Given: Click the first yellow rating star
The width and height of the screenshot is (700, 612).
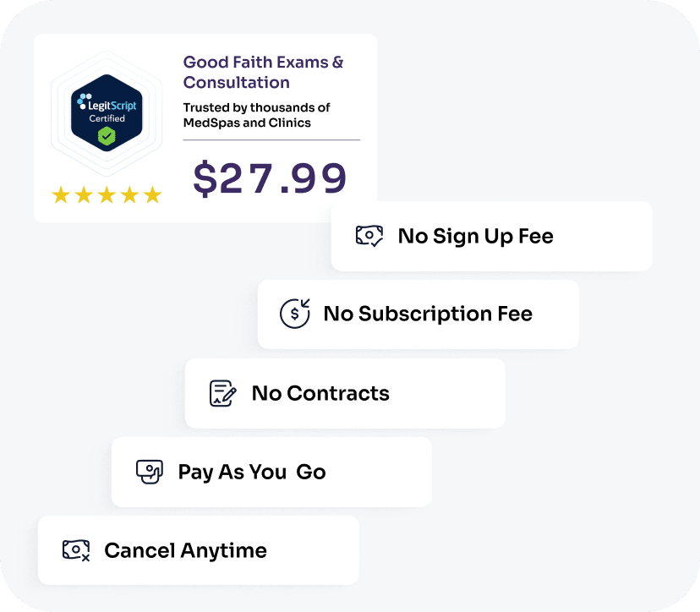Looking at the screenshot, I should click(61, 196).
